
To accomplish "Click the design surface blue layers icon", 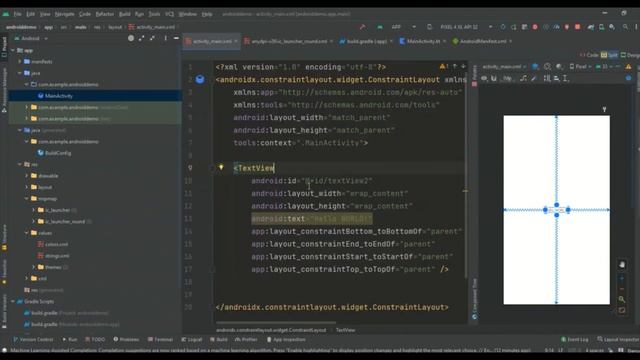I will pyautogui.click(x=536, y=67).
